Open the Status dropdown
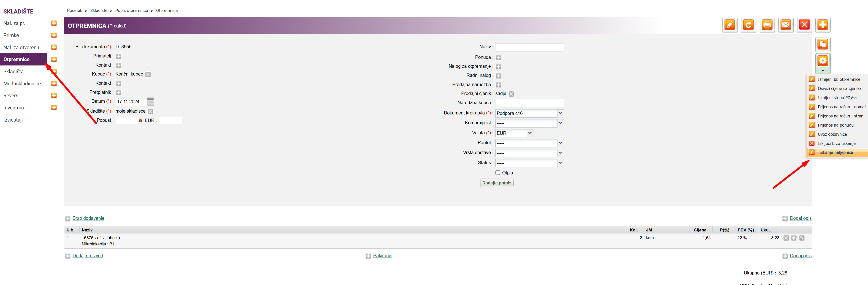 [x=560, y=163]
